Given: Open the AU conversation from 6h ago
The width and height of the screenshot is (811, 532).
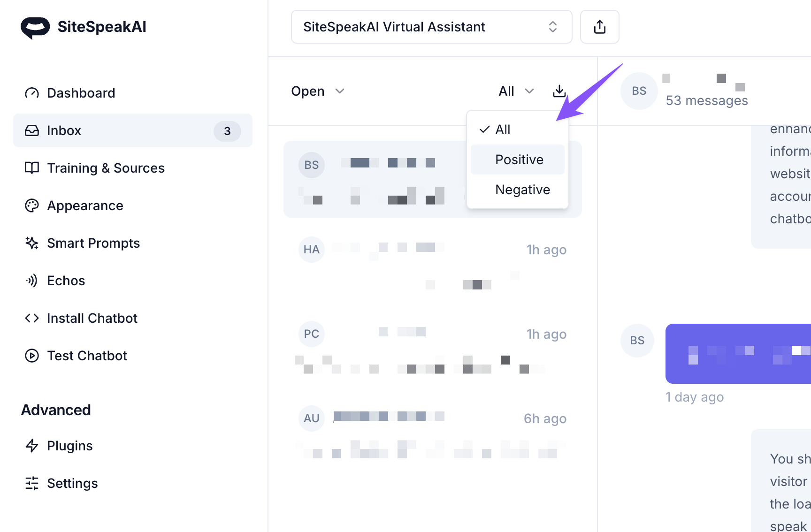Looking at the screenshot, I should click(432, 433).
